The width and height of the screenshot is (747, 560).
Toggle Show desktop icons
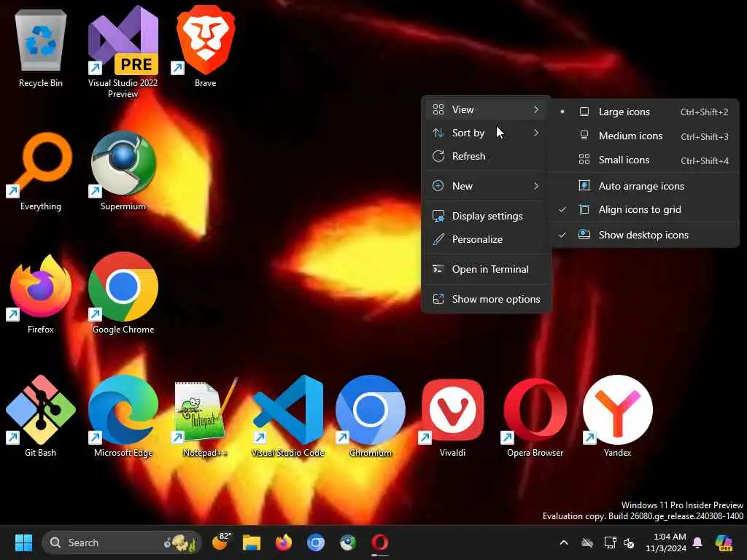(644, 235)
